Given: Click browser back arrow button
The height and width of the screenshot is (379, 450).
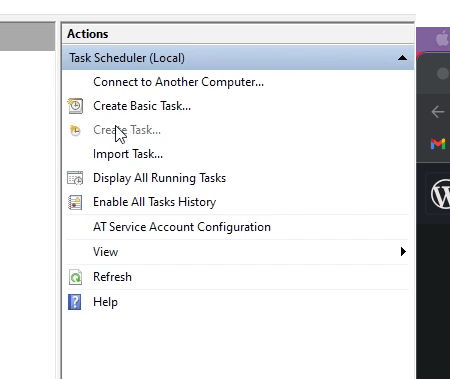Looking at the screenshot, I should [438, 112].
